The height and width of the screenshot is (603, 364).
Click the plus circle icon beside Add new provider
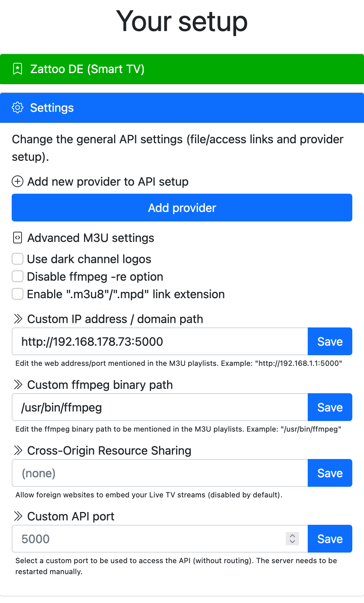tap(18, 181)
